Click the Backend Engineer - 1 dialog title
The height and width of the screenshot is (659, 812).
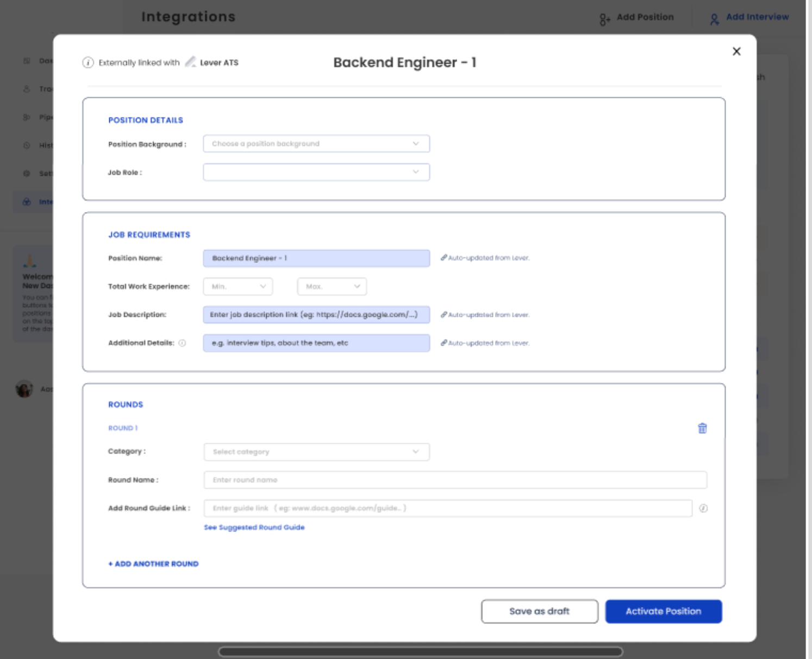click(x=405, y=63)
